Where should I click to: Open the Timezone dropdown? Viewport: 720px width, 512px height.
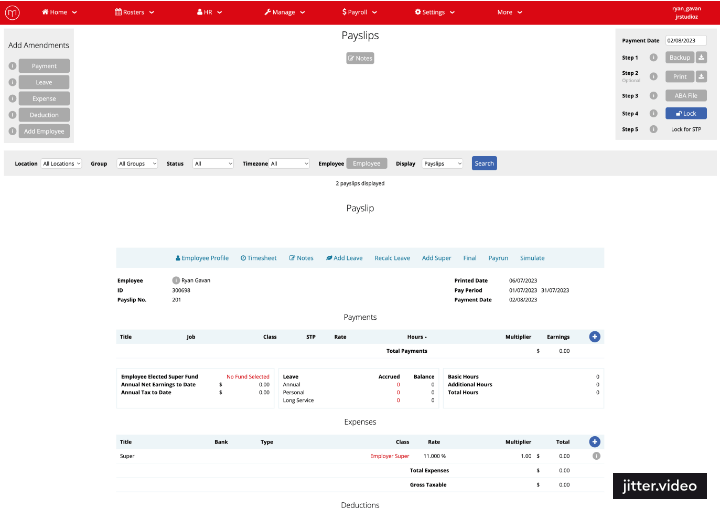(x=289, y=163)
